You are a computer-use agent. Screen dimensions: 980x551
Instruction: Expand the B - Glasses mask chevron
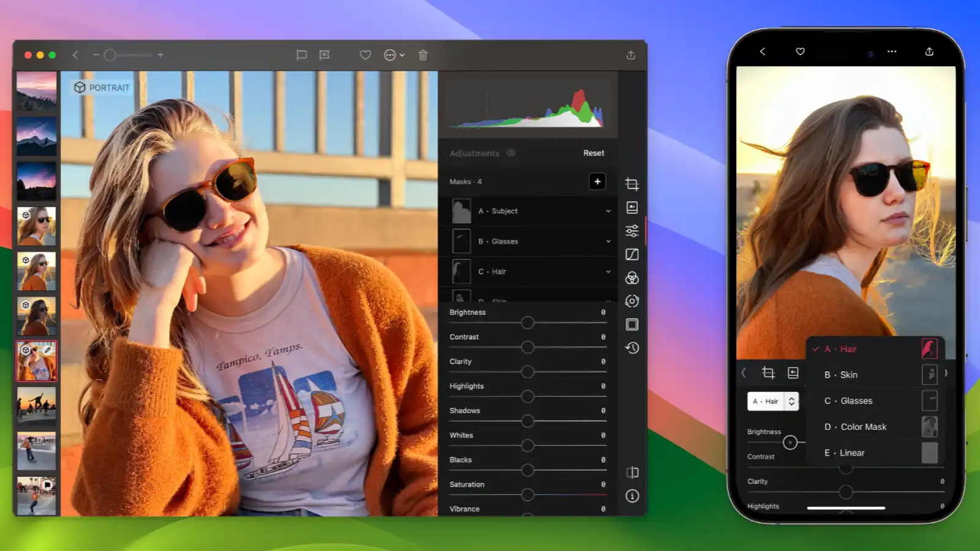[x=608, y=241]
